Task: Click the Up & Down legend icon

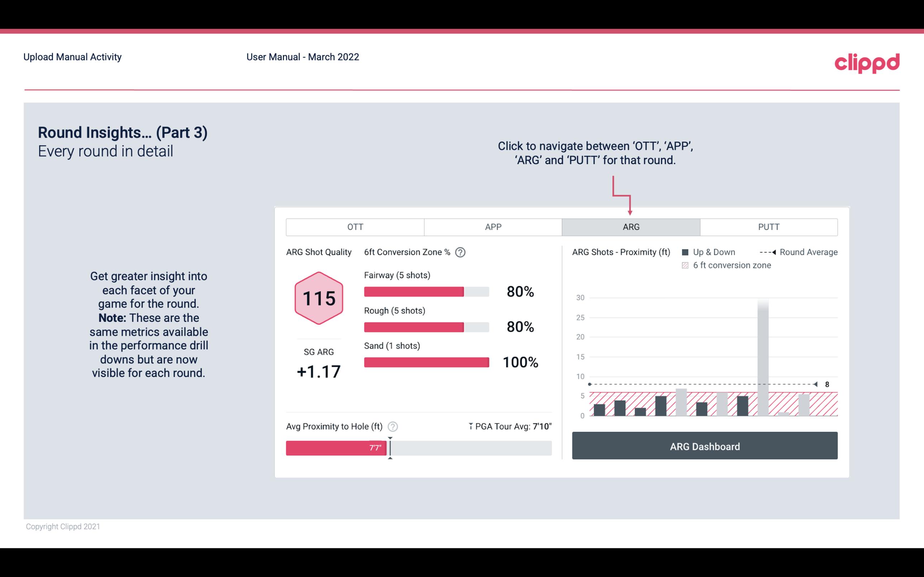Action: (687, 252)
